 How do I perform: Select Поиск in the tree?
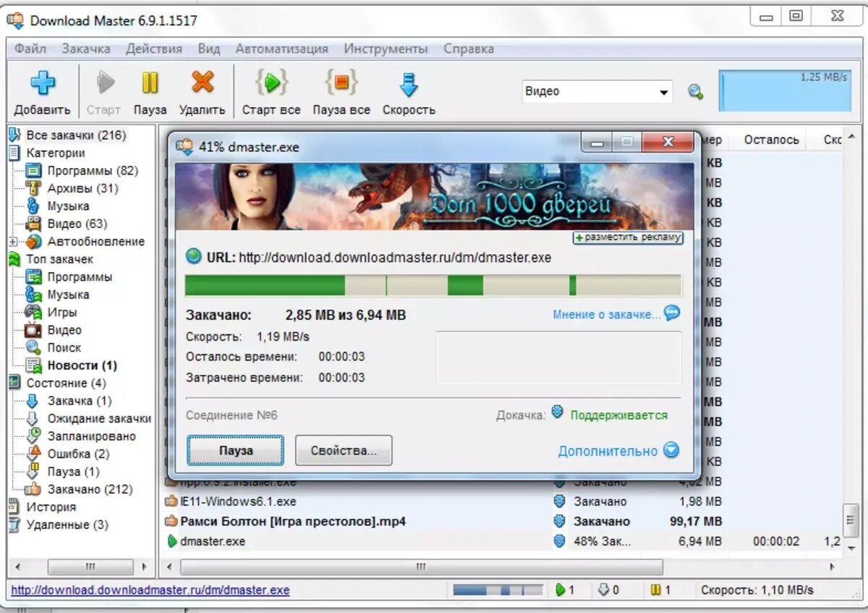click(x=64, y=348)
